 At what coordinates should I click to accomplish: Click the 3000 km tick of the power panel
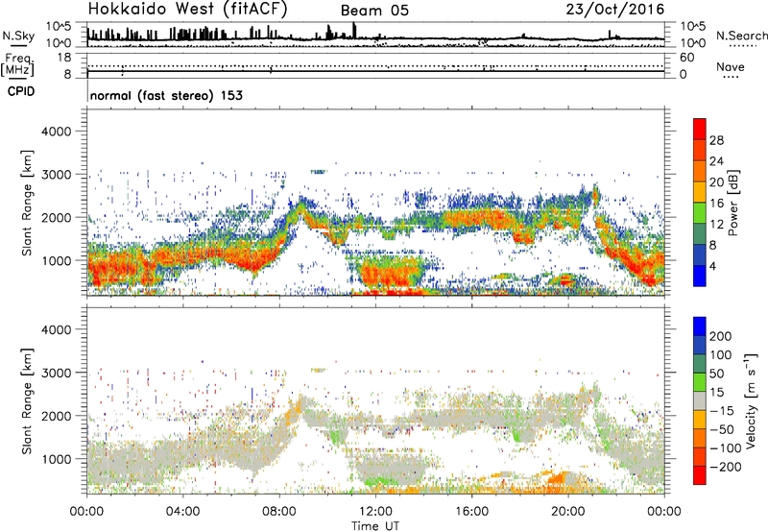57,175
